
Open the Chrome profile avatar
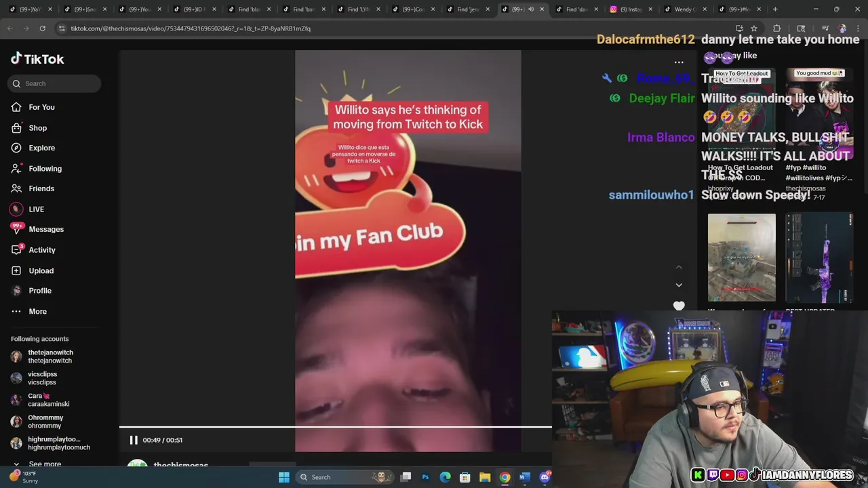[842, 28]
